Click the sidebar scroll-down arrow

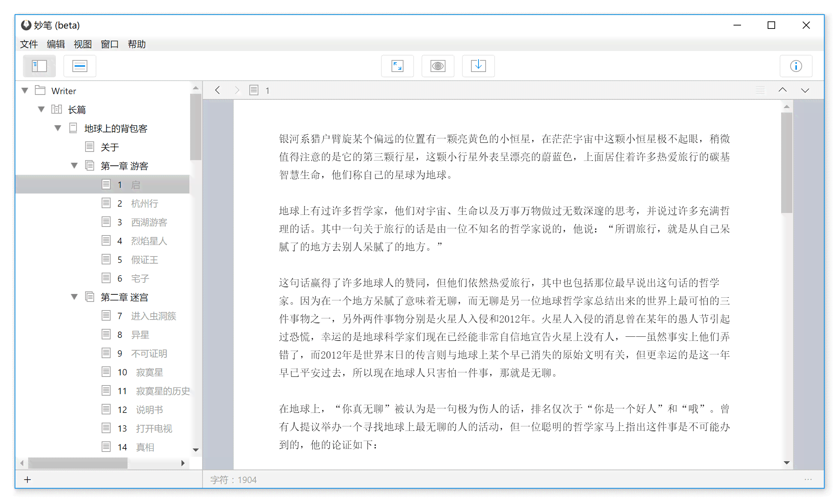coord(196,450)
